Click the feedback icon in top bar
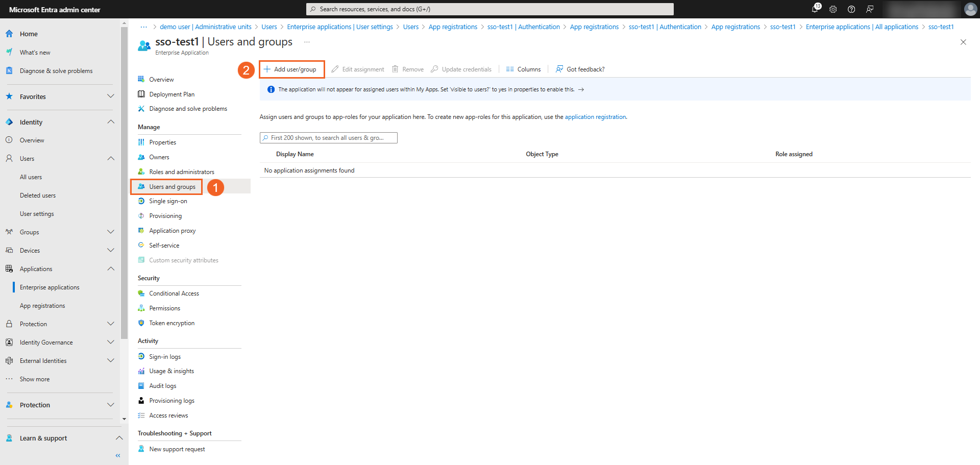The width and height of the screenshot is (980, 465). pyautogui.click(x=870, y=9)
